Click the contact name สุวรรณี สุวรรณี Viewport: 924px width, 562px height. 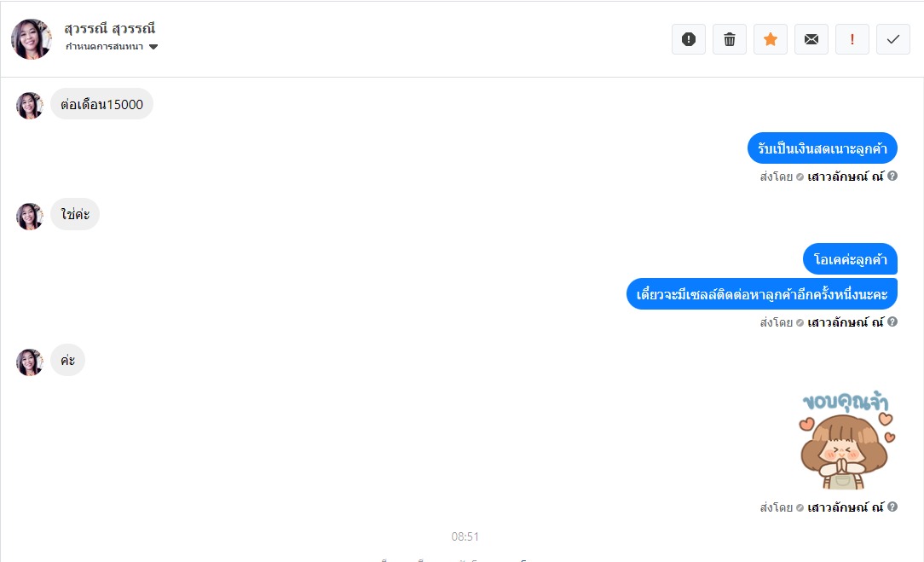click(110, 28)
